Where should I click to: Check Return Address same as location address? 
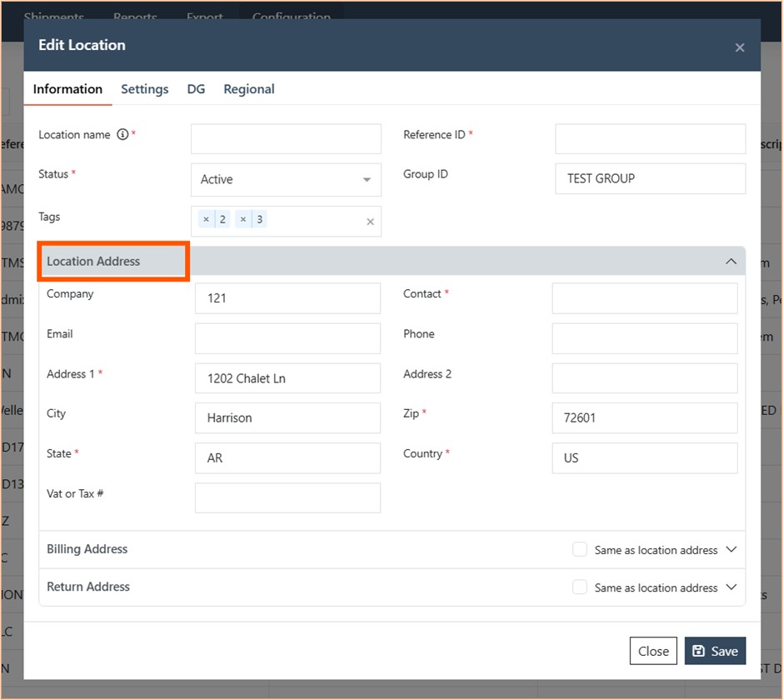pyautogui.click(x=580, y=587)
